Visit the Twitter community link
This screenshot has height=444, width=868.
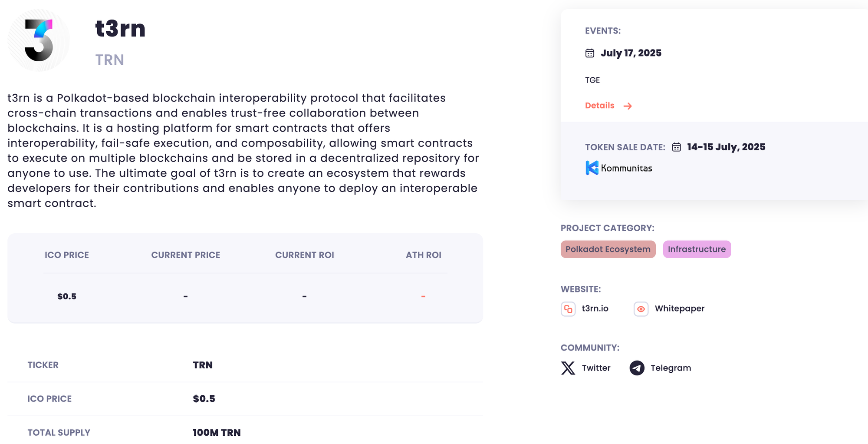click(x=596, y=368)
